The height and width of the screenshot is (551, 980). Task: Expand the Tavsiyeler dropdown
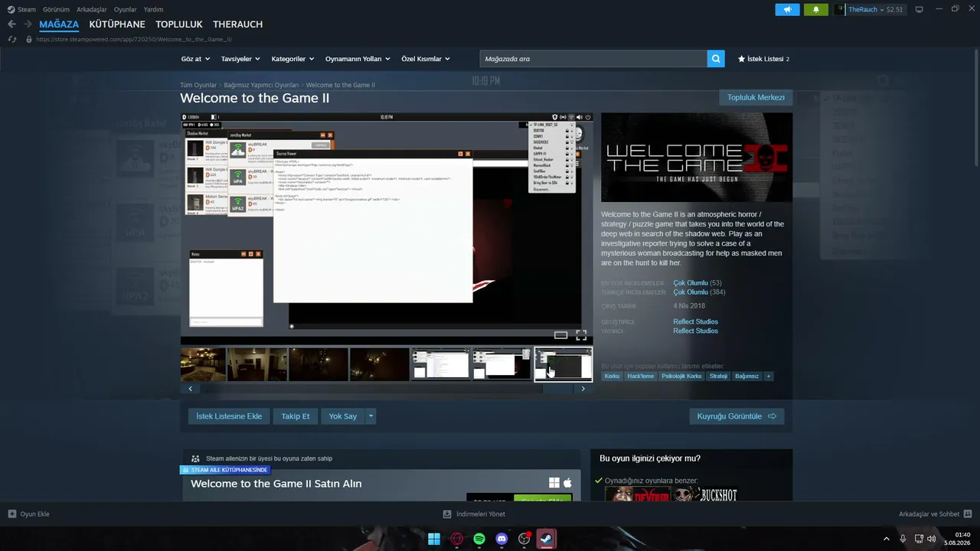click(240, 59)
